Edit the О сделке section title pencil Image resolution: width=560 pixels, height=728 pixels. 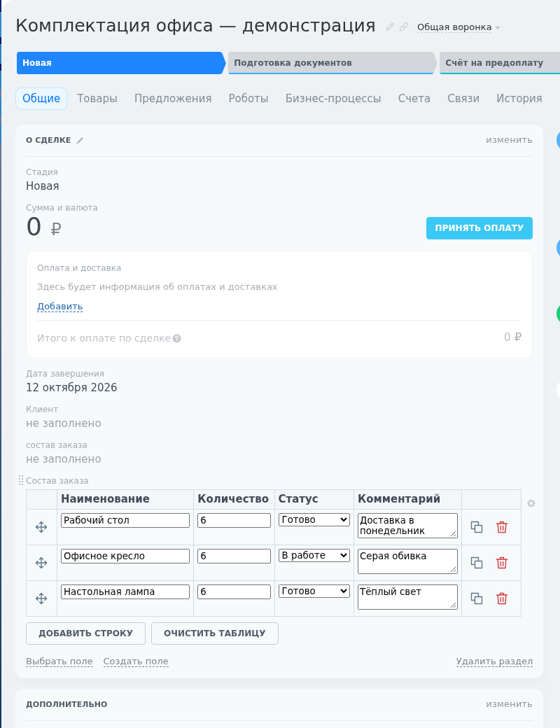click(x=80, y=140)
